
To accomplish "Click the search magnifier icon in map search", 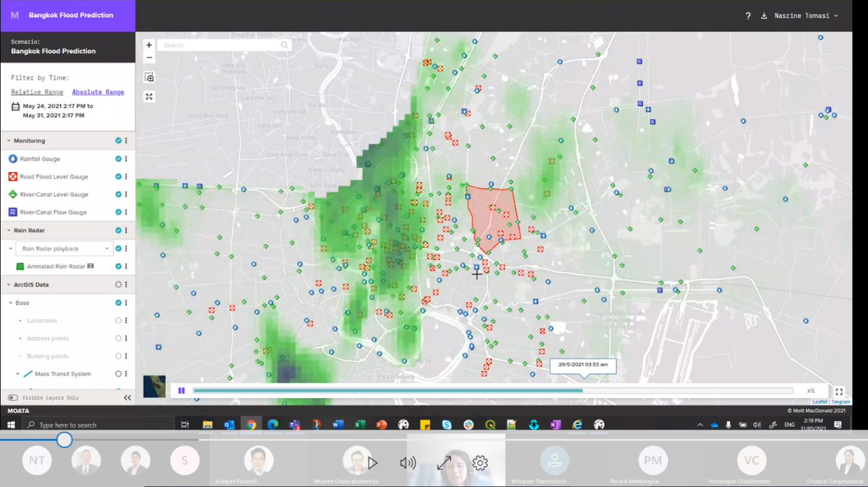I will click(284, 45).
